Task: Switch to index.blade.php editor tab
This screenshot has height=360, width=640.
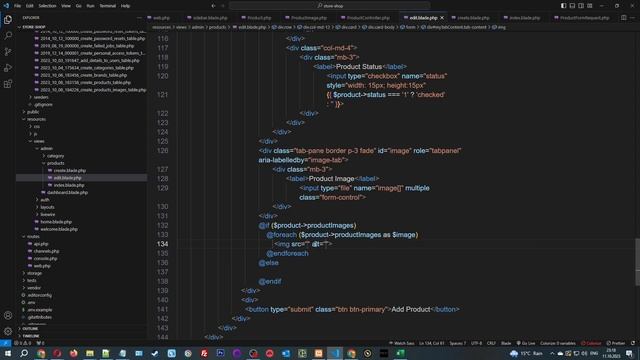Action: (522, 18)
